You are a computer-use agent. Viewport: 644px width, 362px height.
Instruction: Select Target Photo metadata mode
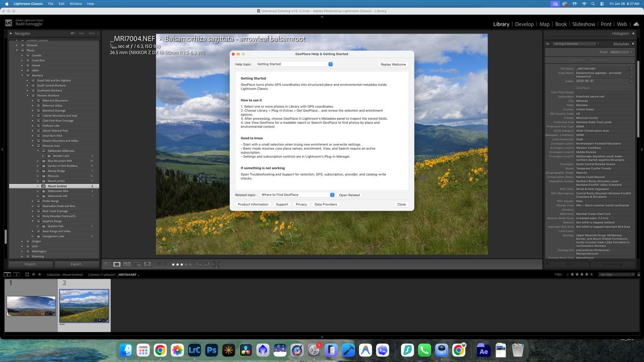(x=577, y=60)
